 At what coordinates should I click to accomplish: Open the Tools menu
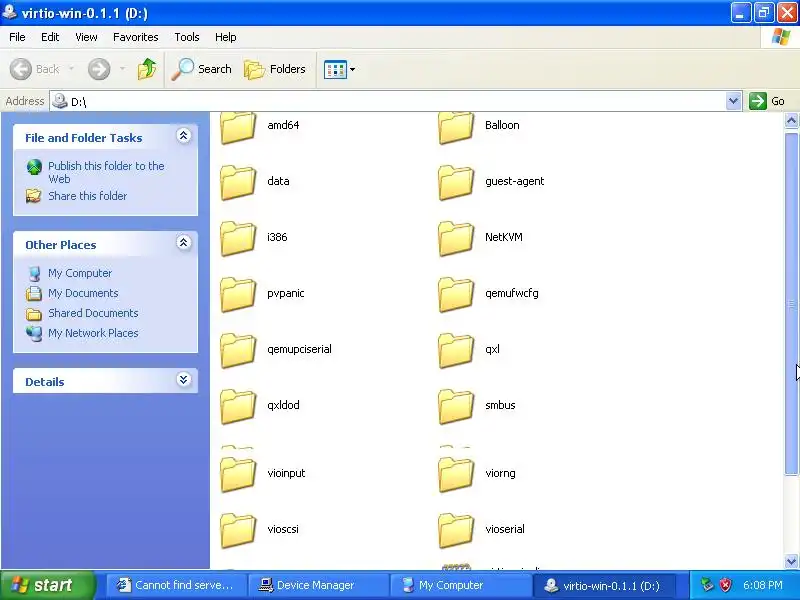pos(187,37)
